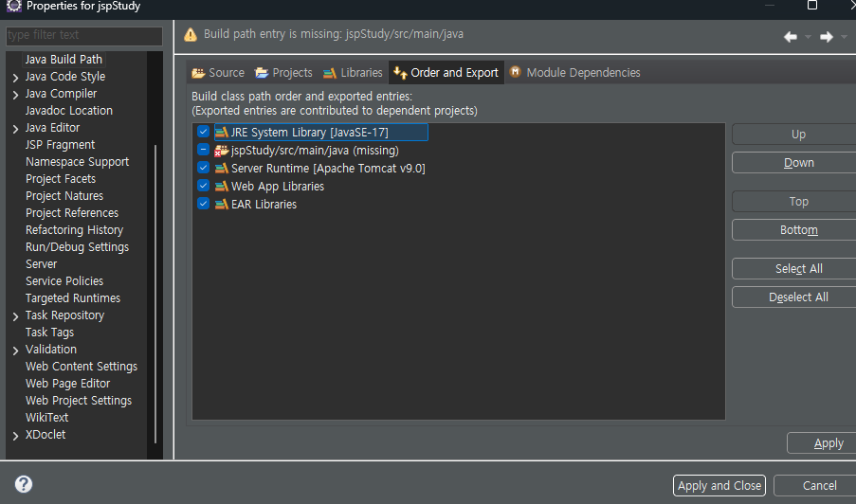Click the EAR Libraries icon

click(x=221, y=204)
